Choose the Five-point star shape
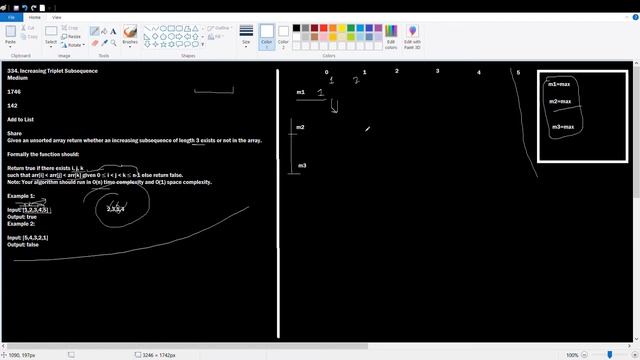 [x=163, y=44]
